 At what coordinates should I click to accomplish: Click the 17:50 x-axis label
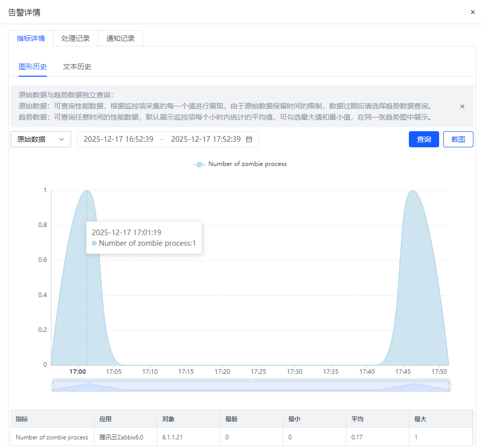point(439,372)
